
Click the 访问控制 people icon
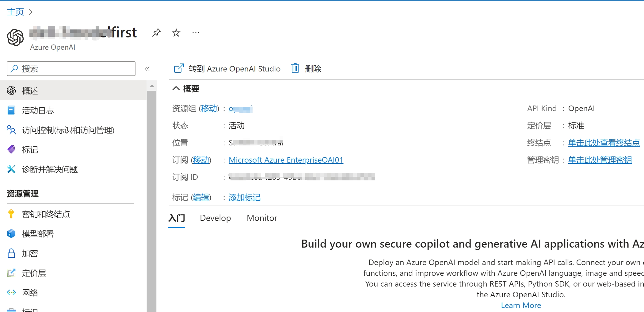(11, 130)
